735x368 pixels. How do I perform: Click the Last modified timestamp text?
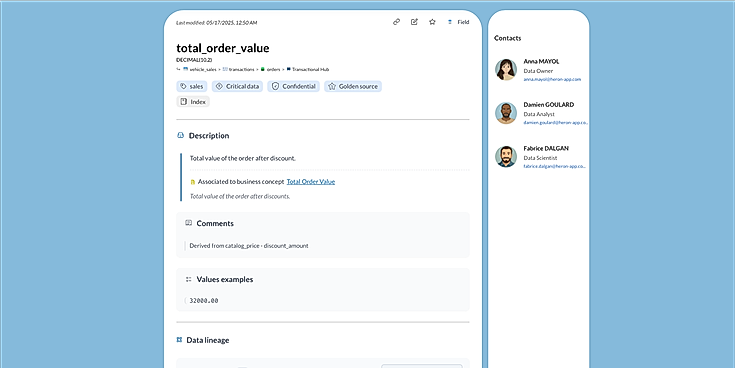point(217,23)
